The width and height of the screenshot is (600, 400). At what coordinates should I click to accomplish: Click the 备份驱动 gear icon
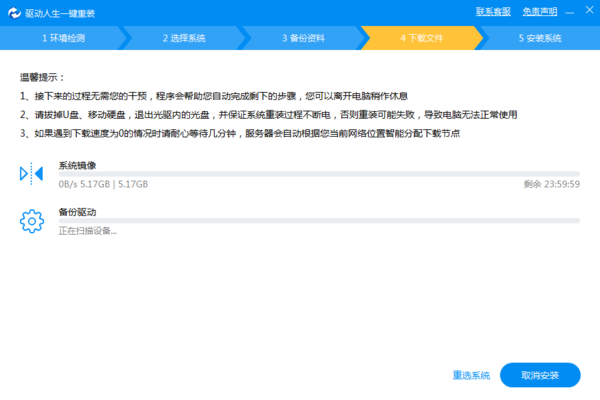coord(31,221)
